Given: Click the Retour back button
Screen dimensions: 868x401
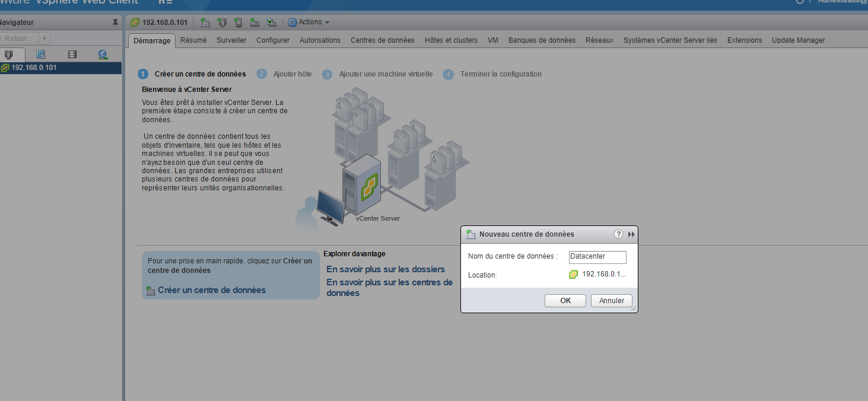Looking at the screenshot, I should click(x=18, y=39).
